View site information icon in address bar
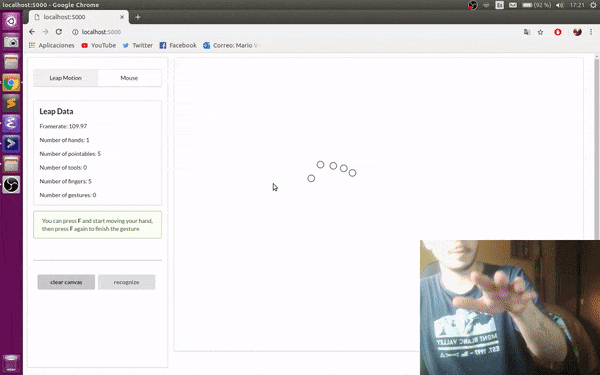 [75, 32]
